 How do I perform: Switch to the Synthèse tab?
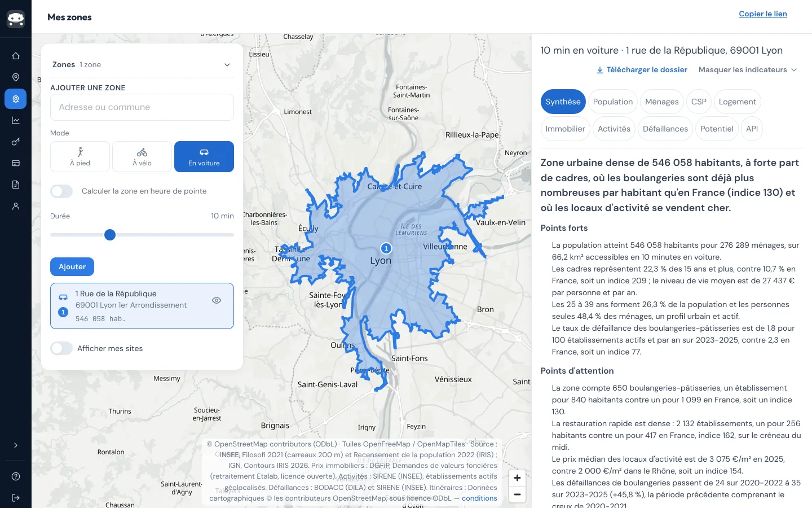[x=563, y=102]
